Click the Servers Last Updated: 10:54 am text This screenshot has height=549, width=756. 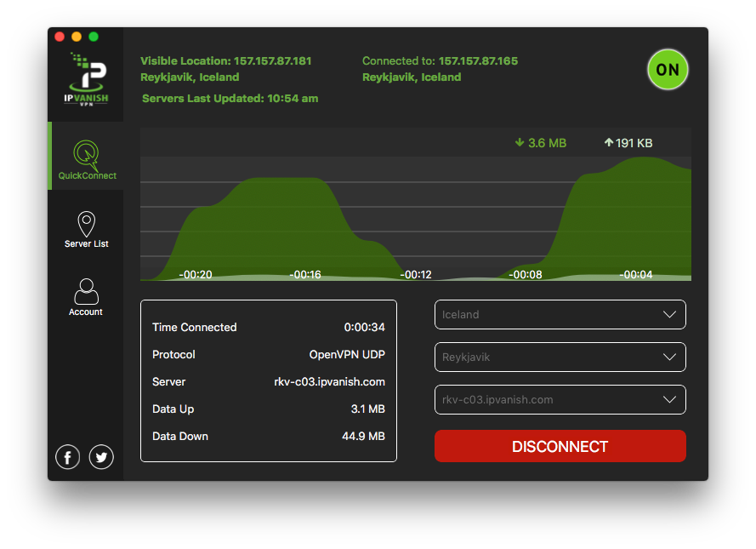tap(230, 99)
